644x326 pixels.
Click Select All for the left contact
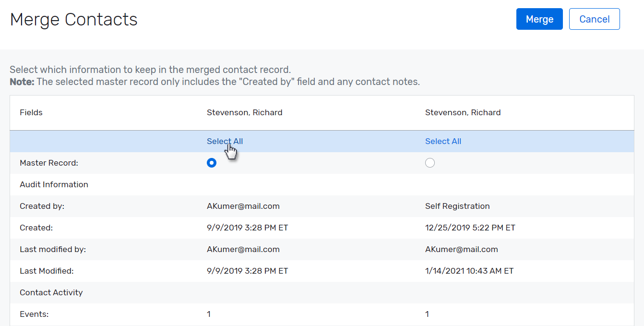point(225,141)
